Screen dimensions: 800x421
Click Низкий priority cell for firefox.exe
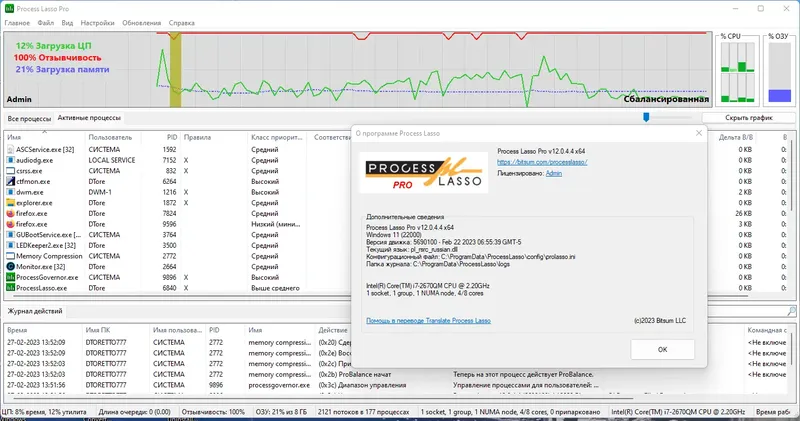(276, 224)
